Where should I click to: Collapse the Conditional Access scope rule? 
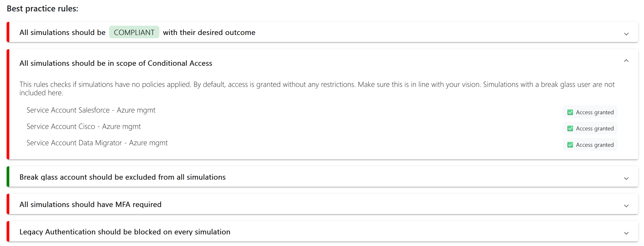coord(626,61)
